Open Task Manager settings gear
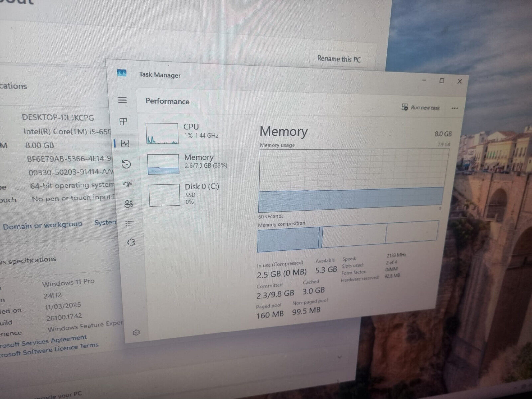 pos(136,332)
